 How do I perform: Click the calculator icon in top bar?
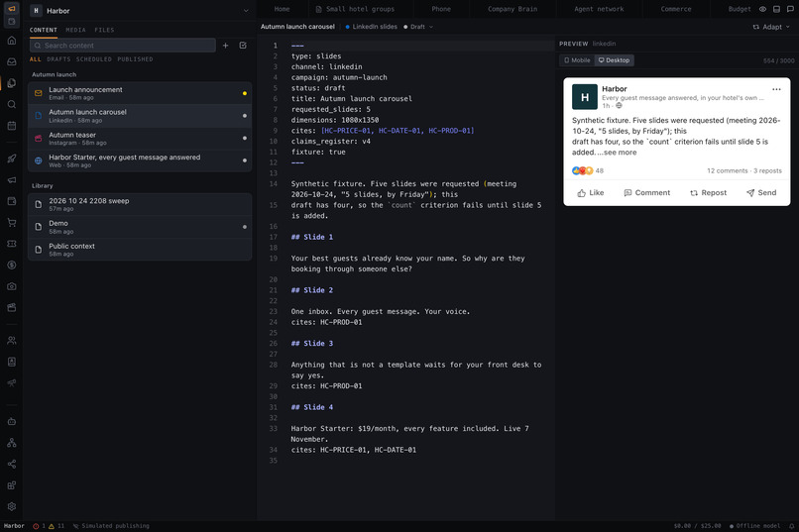pyautogui.click(x=776, y=9)
